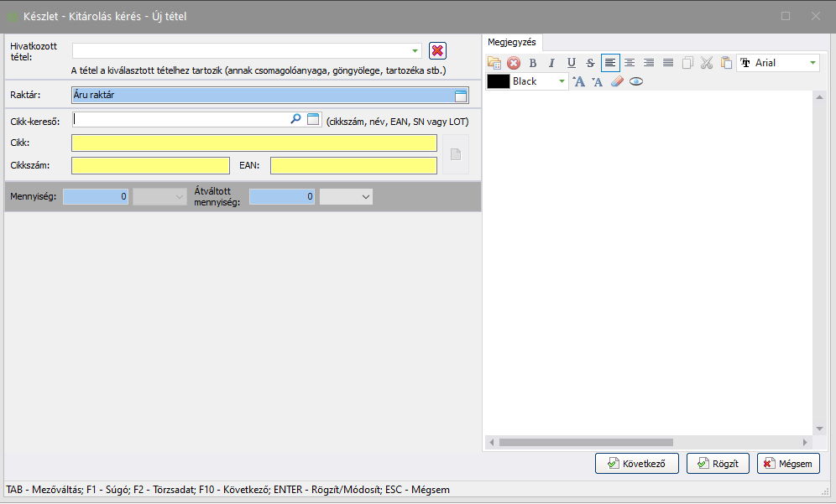
Task: Click the Következő button
Action: (x=636, y=463)
